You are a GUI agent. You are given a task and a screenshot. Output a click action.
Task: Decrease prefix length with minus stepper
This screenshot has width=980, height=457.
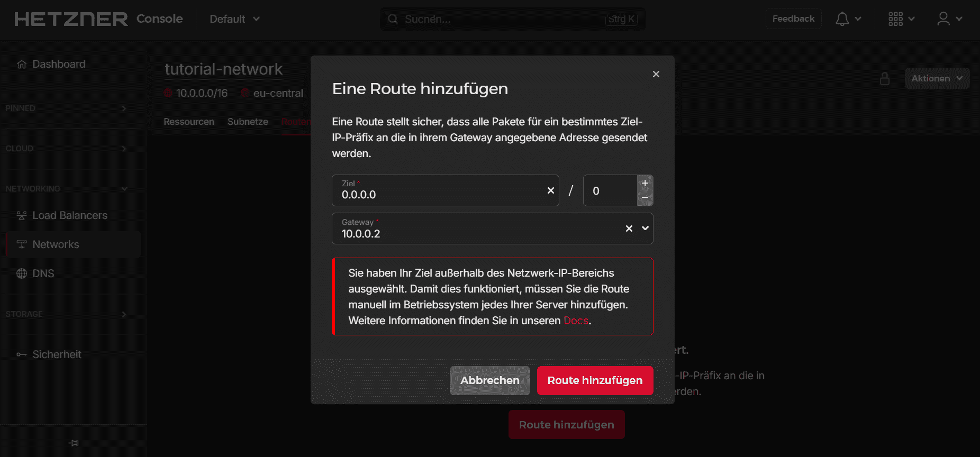click(645, 198)
